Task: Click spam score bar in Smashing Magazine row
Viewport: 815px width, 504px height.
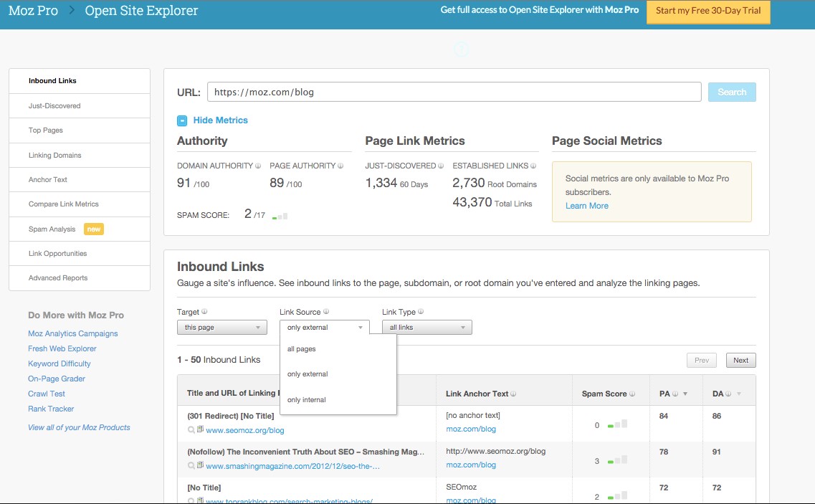Action: pos(617,460)
